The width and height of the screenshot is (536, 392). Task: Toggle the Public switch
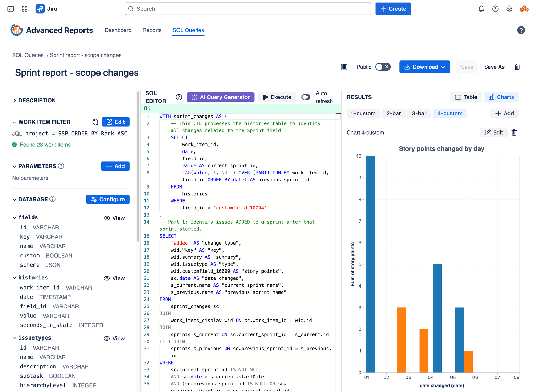(383, 67)
